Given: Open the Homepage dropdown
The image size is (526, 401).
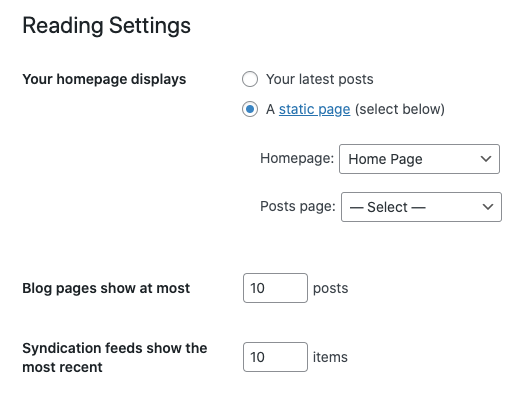Looking at the screenshot, I should [419, 159].
